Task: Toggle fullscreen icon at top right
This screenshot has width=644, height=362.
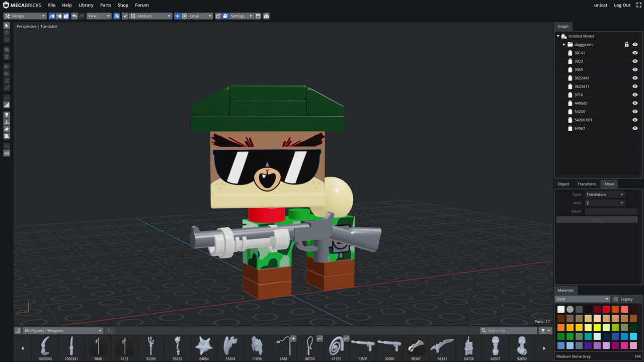Action: [638, 5]
